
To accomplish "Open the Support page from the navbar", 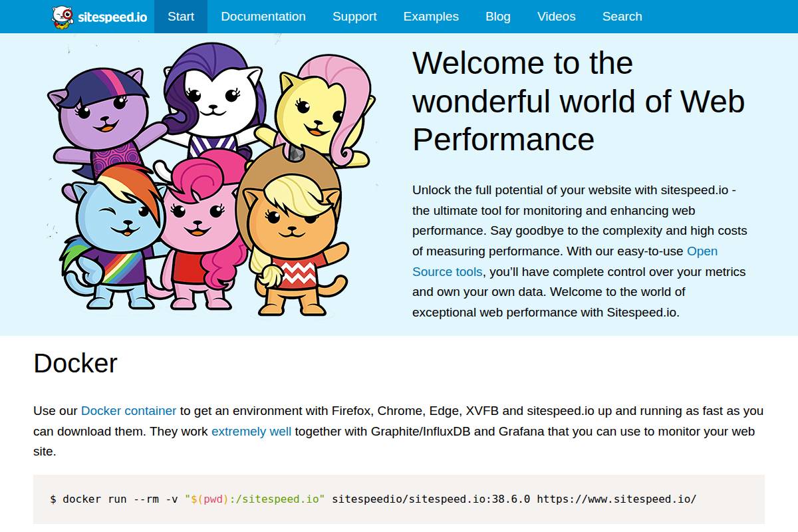I will click(x=354, y=17).
